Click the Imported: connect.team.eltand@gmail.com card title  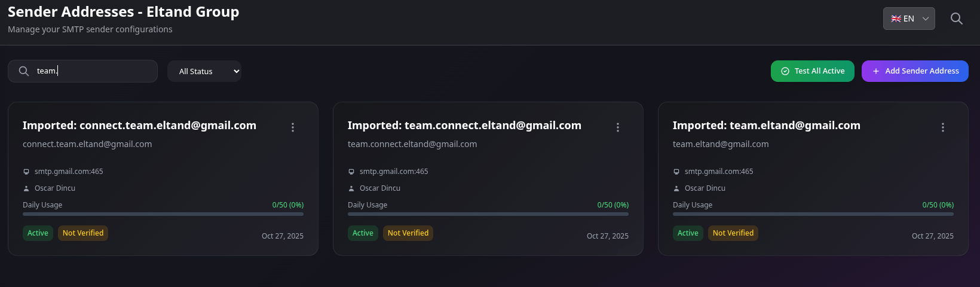click(x=139, y=126)
